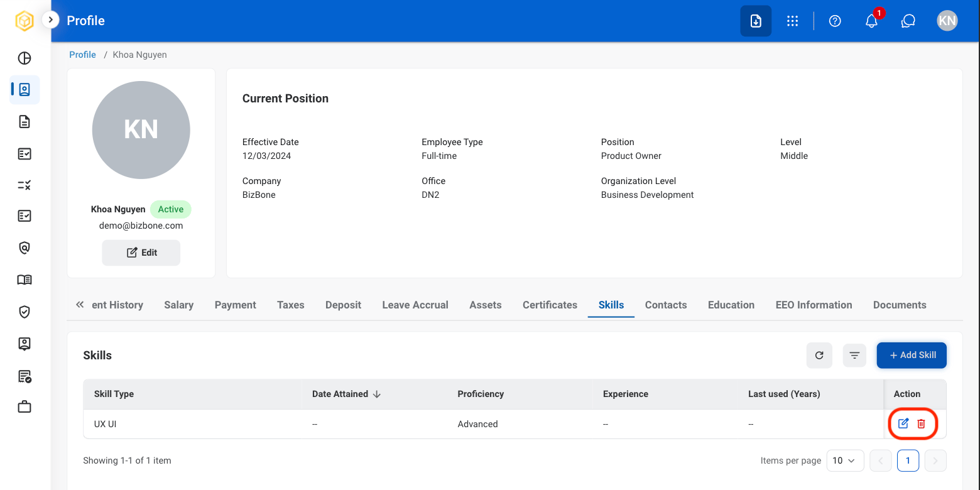Open the notifications bell
The width and height of the screenshot is (980, 490).
pos(871,21)
